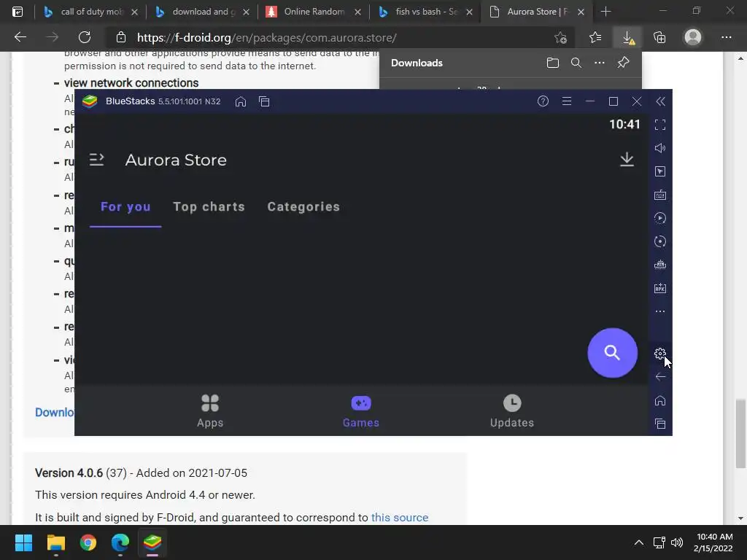
Task: Click the Edge address bar URL
Action: point(266,38)
